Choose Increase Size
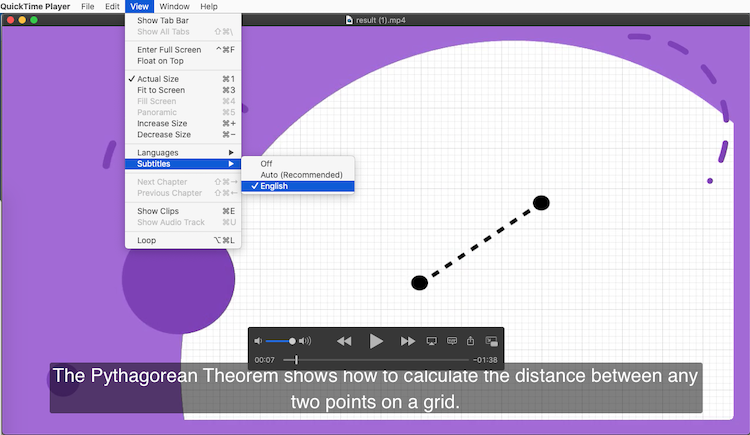The image size is (750, 435). click(x=183, y=123)
